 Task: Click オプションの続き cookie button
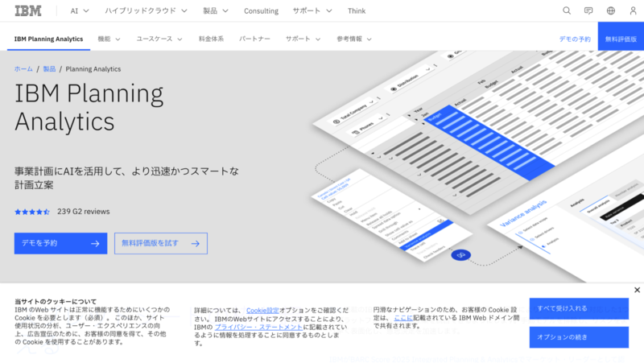tap(579, 337)
